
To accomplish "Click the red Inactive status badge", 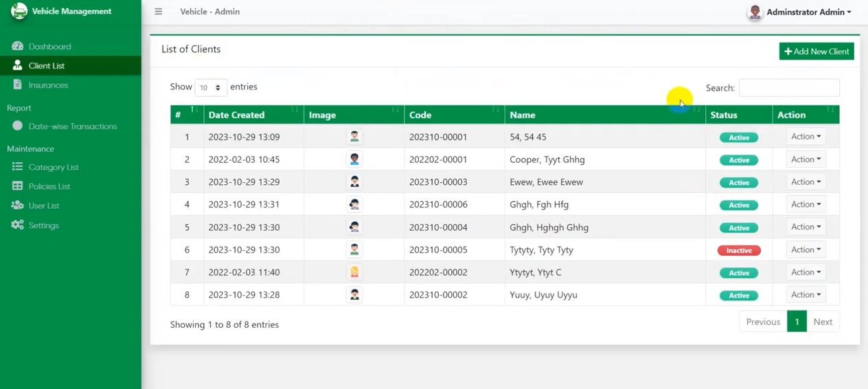I will tap(739, 250).
